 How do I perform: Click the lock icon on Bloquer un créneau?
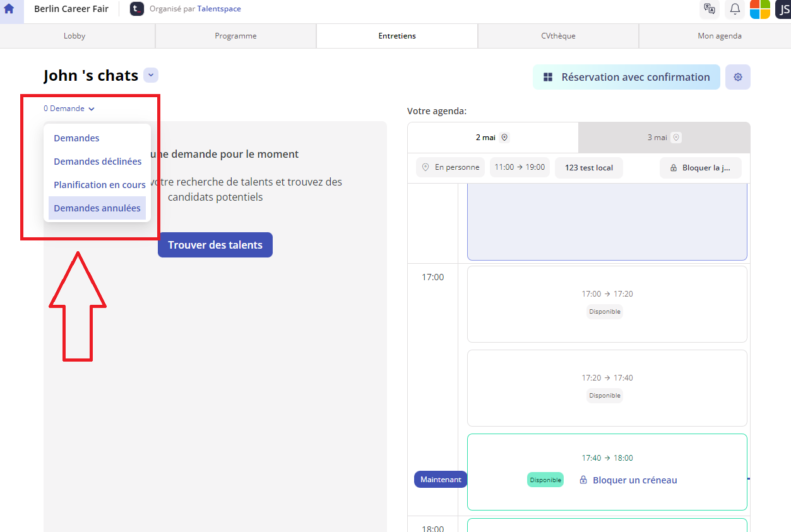583,480
